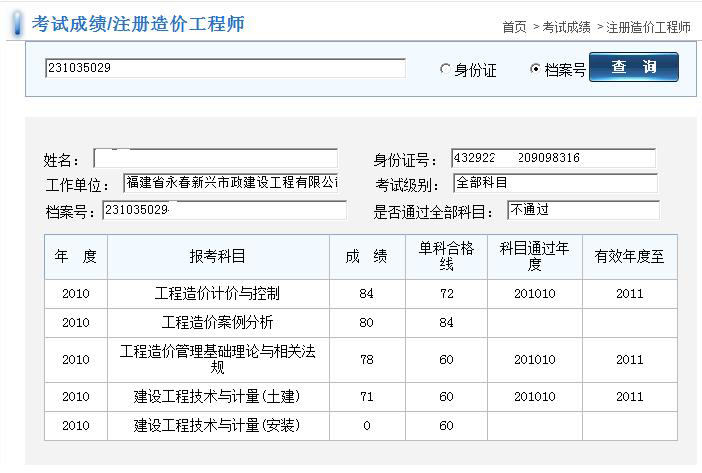
Task: Click the 工作单位 field
Action: pyautogui.click(x=230, y=183)
